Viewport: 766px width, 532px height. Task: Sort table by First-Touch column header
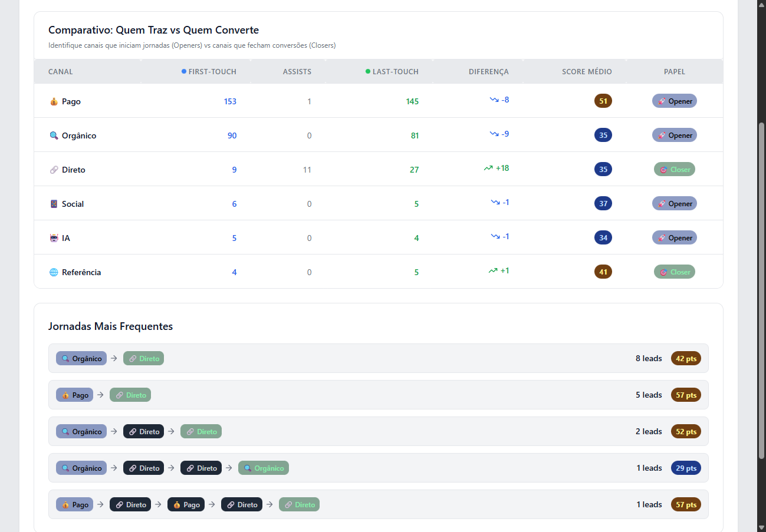coord(212,72)
